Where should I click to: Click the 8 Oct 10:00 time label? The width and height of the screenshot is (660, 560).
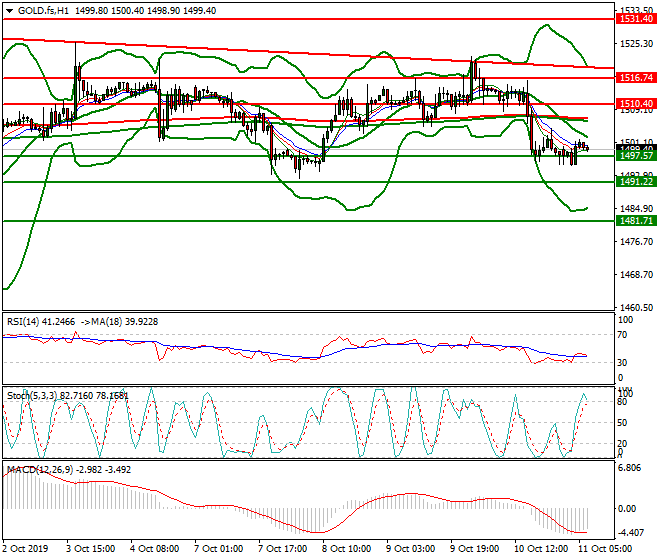point(346,549)
